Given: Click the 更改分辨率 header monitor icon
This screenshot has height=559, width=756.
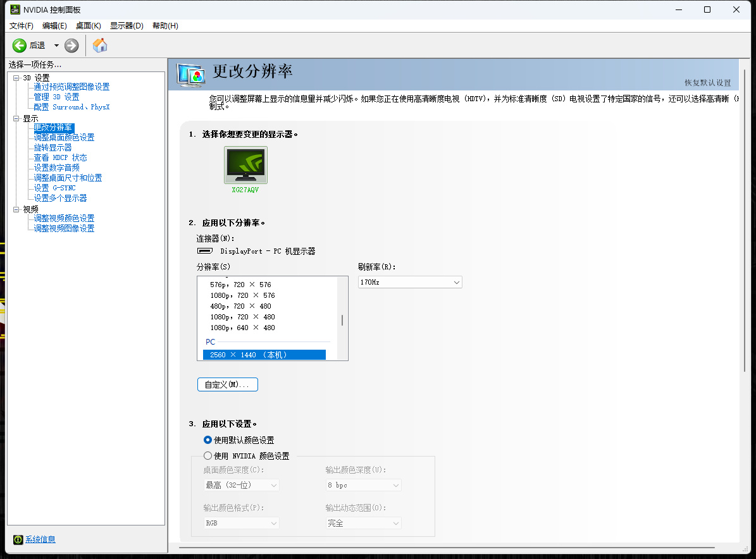Looking at the screenshot, I should click(190, 75).
